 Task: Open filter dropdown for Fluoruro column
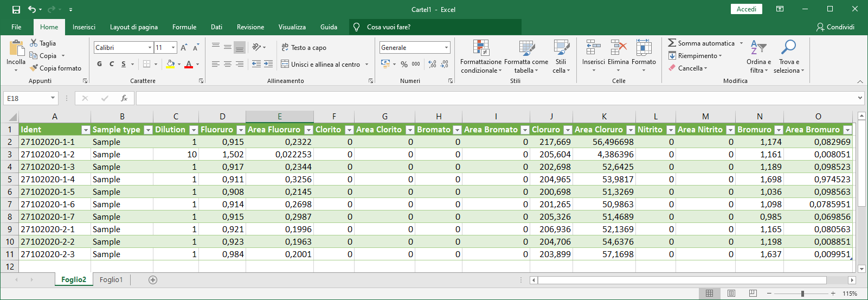click(241, 130)
